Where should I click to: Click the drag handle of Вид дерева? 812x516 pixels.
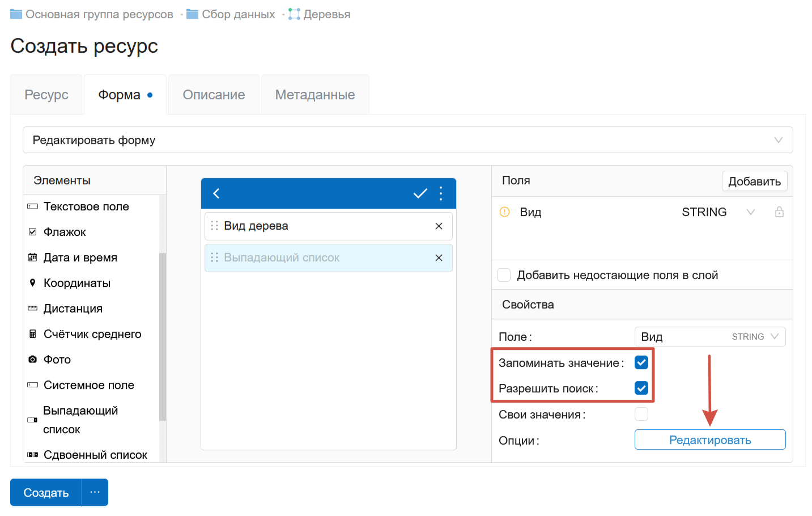214,226
